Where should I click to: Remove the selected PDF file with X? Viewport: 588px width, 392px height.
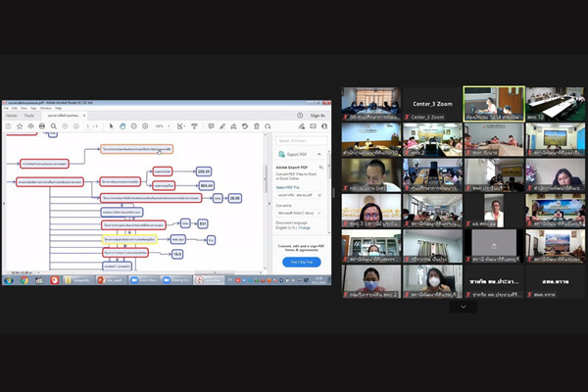point(319,195)
